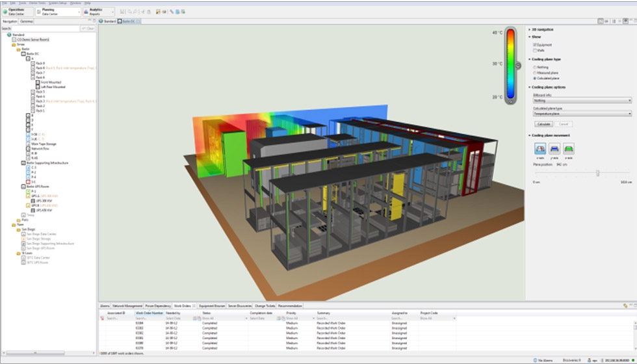This screenshot has width=637, height=364.
Task: Click the Operations Data Center globe icon
Action: tap(5, 12)
